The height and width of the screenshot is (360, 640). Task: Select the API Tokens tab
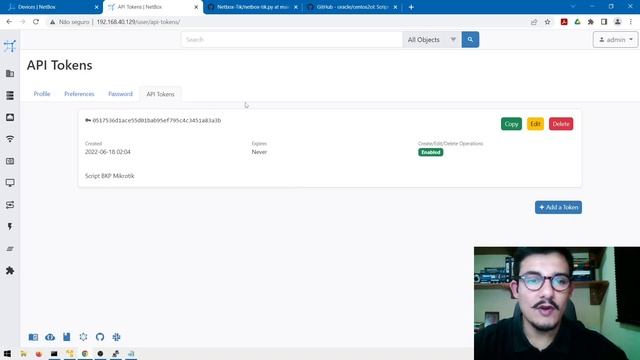(160, 94)
